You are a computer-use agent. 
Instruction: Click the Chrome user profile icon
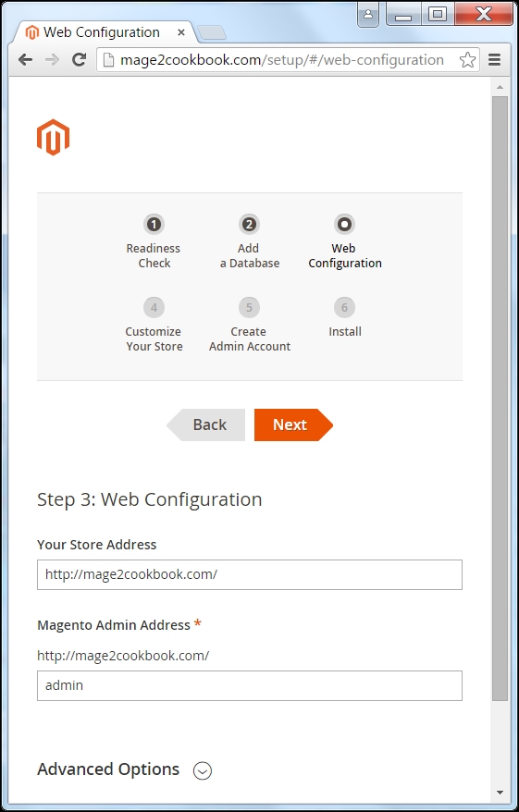368,15
